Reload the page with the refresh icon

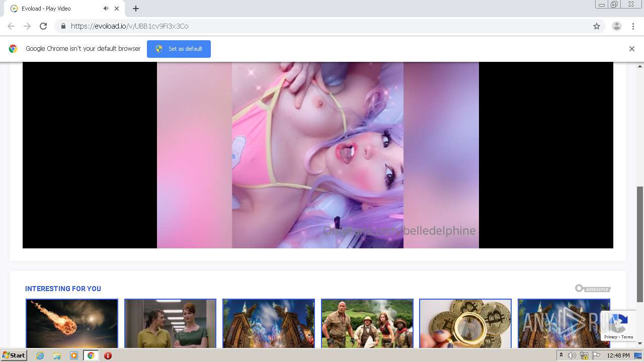tap(43, 26)
